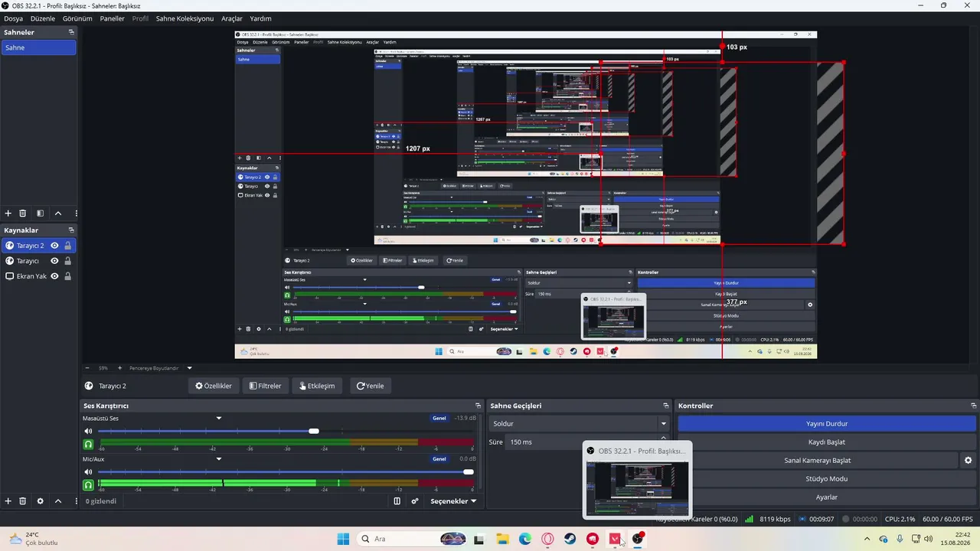
Task: Open the Görünüm menu
Action: [77, 18]
